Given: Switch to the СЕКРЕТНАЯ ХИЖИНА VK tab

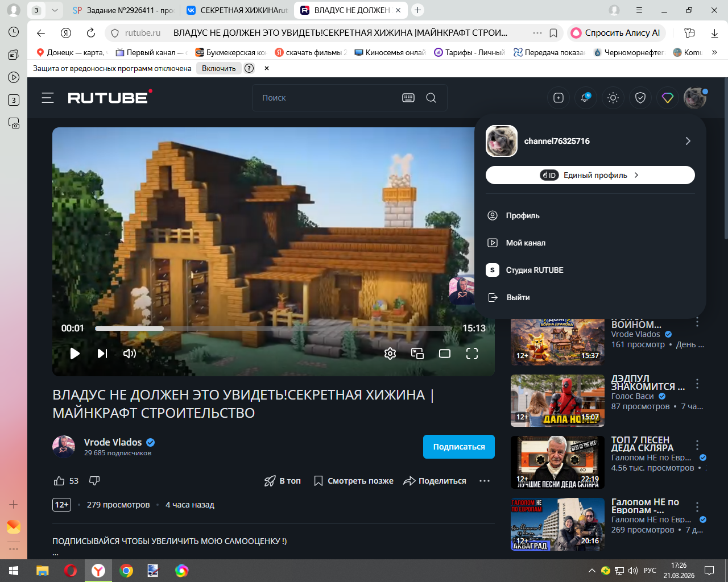Looking at the screenshot, I should (237, 10).
